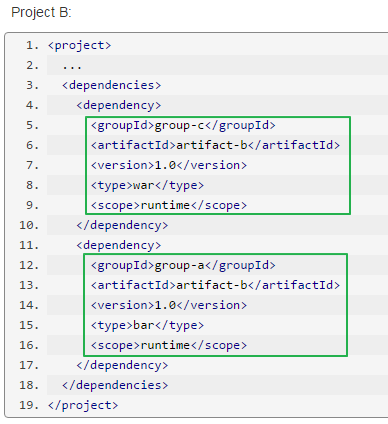
Task: Click line number 1 in the gutter
Action: [32, 45]
